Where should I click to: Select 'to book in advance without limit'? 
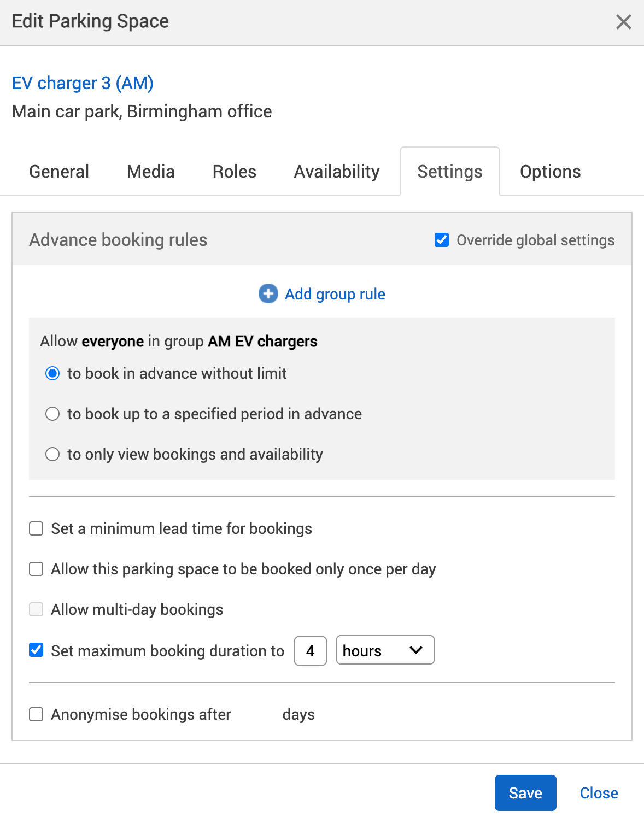click(x=52, y=373)
